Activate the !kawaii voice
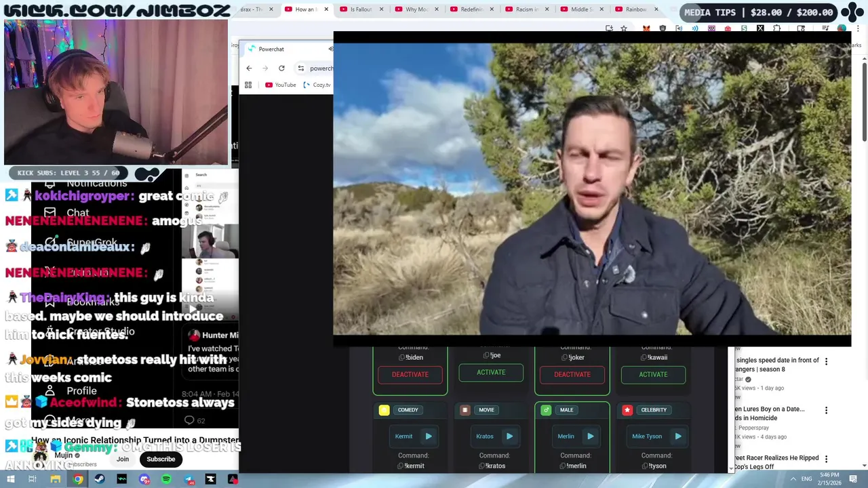The image size is (868, 488). (653, 374)
